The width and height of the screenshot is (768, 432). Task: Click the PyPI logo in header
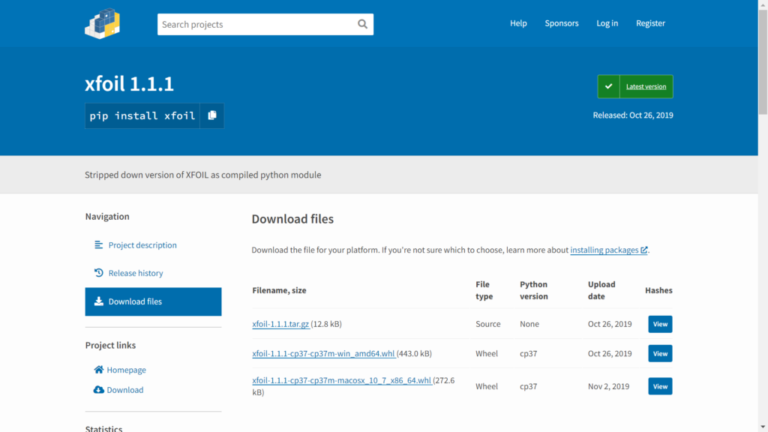click(x=102, y=23)
